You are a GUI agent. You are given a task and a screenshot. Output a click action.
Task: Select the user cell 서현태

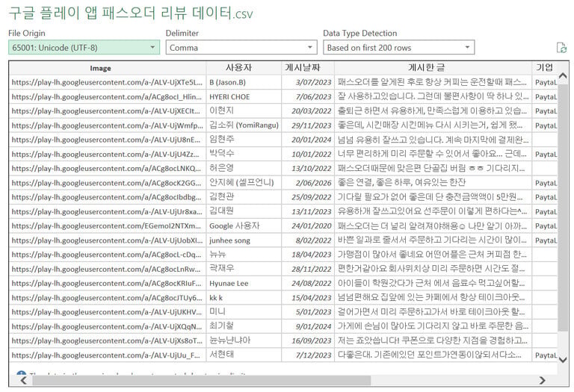[x=244, y=355]
